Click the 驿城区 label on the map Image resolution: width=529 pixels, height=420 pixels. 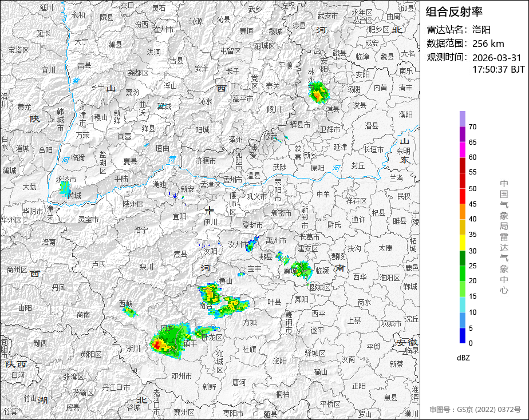(x=315, y=353)
